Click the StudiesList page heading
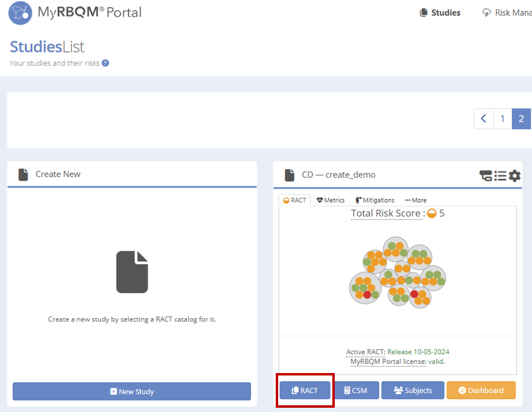Image resolution: width=532 pixels, height=412 pixels. pyautogui.click(x=47, y=47)
